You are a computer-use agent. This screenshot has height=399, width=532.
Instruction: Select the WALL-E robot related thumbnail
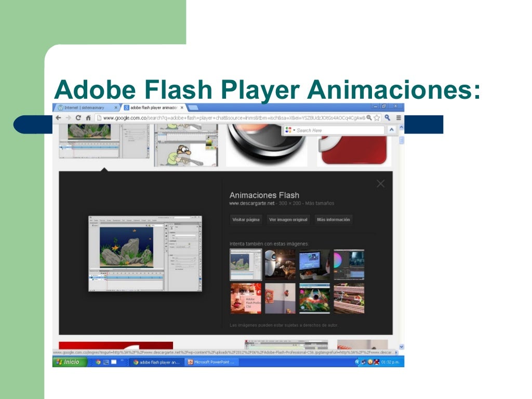tap(280, 264)
